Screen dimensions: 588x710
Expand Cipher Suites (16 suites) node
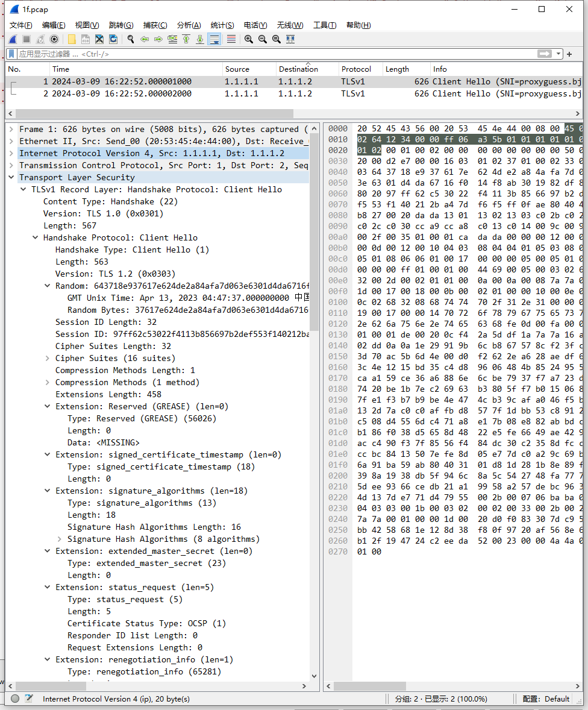tap(48, 358)
